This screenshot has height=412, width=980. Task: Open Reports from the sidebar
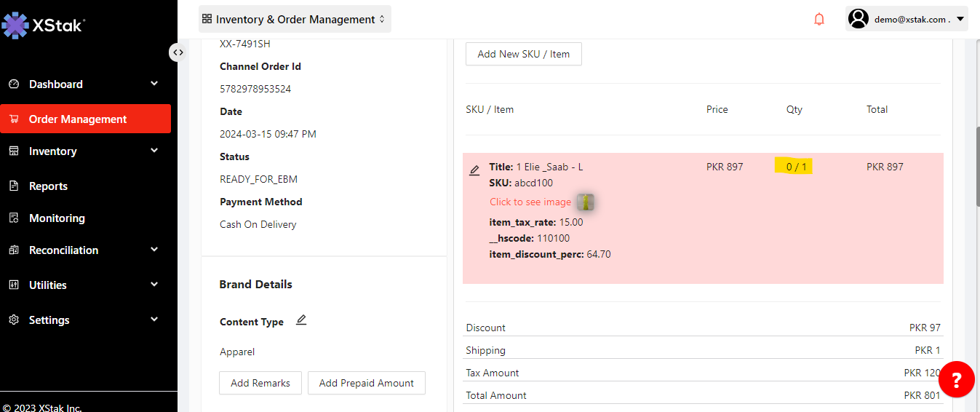pos(48,186)
